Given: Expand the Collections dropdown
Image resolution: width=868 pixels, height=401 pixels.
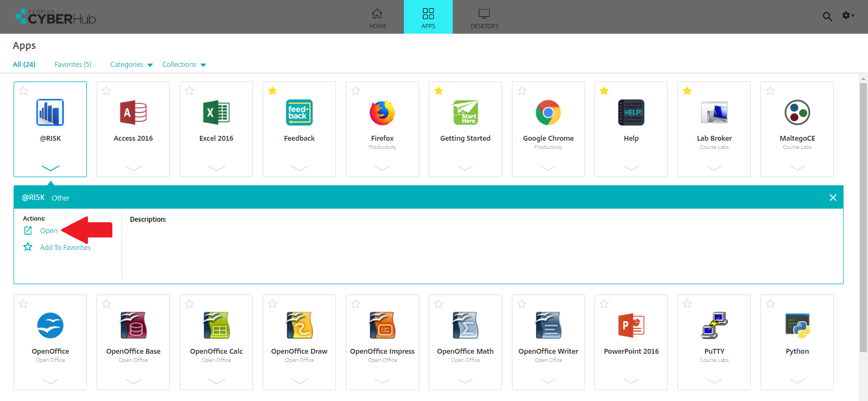Looking at the screenshot, I should point(184,64).
